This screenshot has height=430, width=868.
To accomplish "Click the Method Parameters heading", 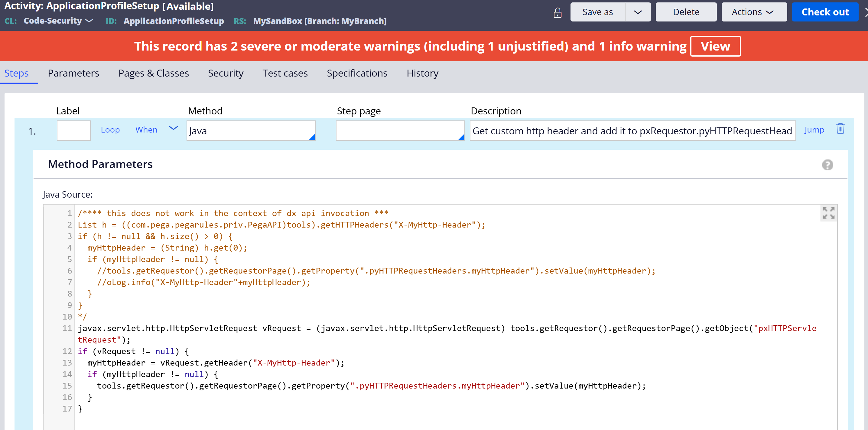I will (x=100, y=164).
